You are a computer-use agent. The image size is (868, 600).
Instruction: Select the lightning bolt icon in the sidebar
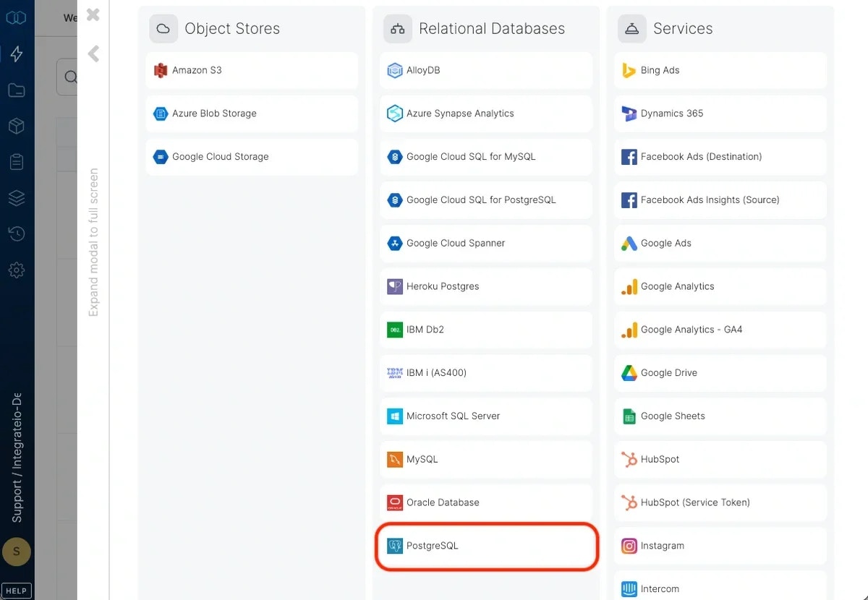pos(16,53)
